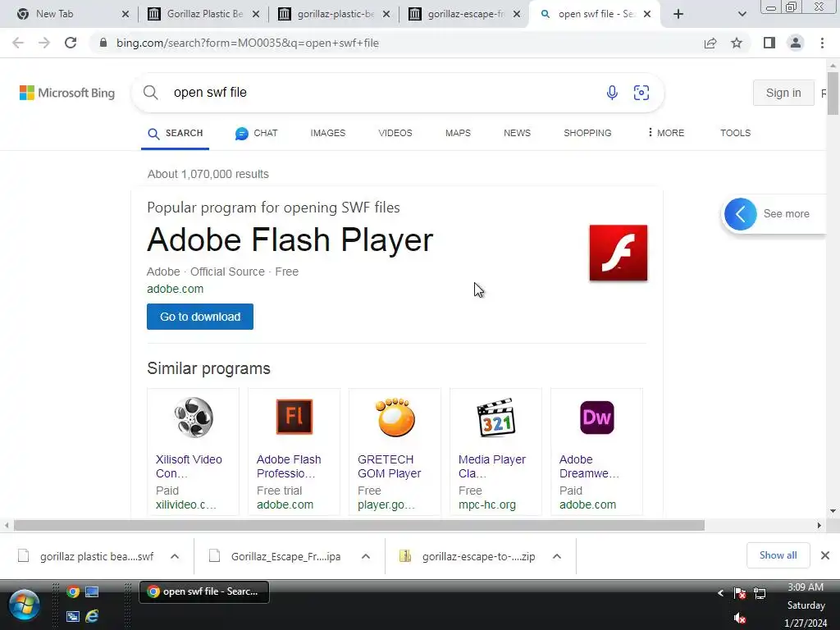This screenshot has height=630, width=840.
Task: Select the SHOPPING search tab
Action: [587, 133]
